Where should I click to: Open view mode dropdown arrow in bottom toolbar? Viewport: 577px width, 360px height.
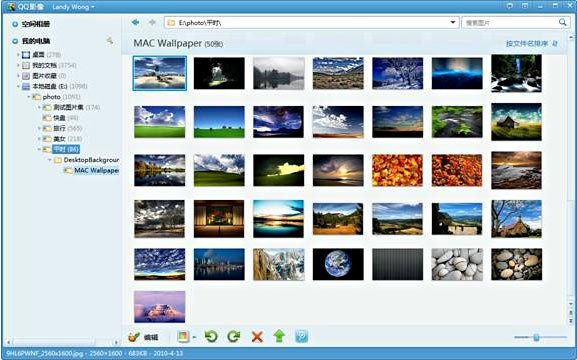194,337
